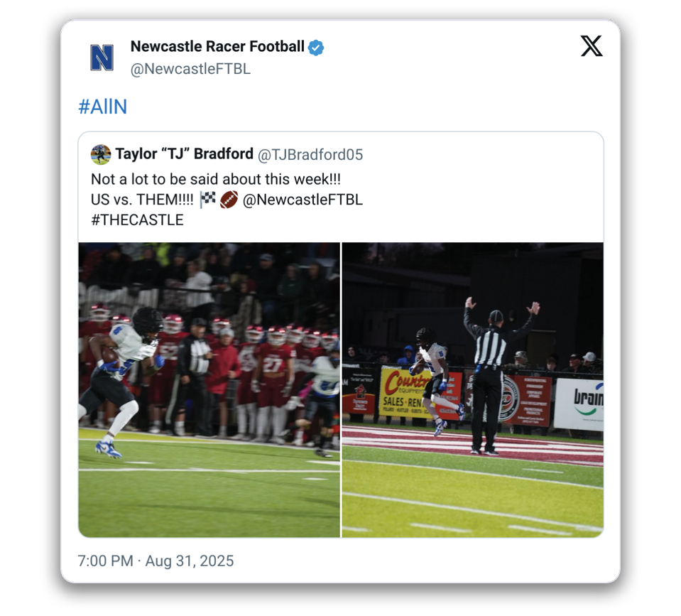Click the Aug 31, 2025 post date
This screenshot has width=681, height=616.
pyautogui.click(x=190, y=561)
